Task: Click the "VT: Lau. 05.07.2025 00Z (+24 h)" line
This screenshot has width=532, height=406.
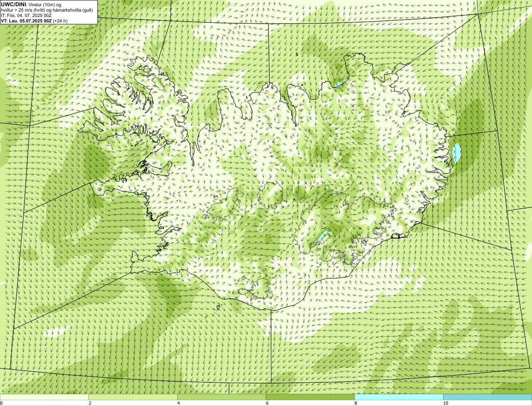Action: pos(34,21)
